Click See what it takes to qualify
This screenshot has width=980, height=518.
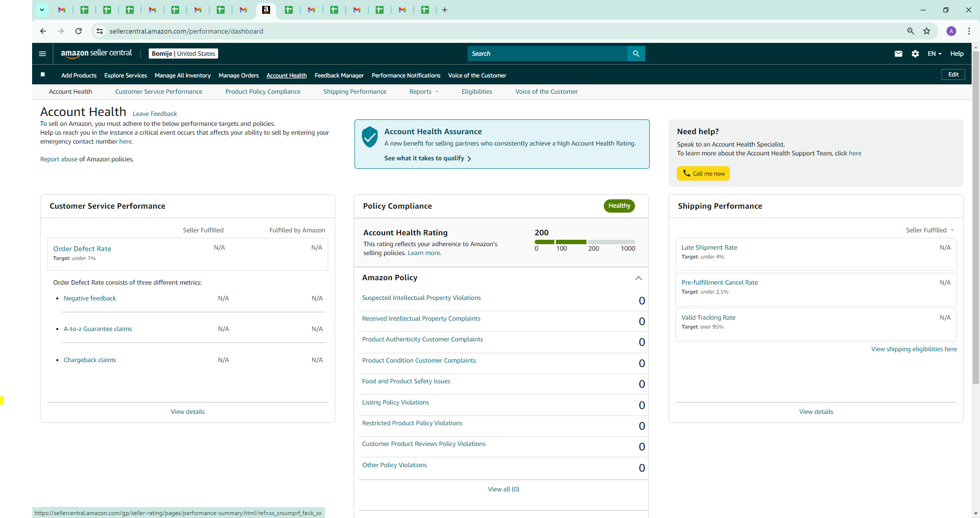coord(428,158)
